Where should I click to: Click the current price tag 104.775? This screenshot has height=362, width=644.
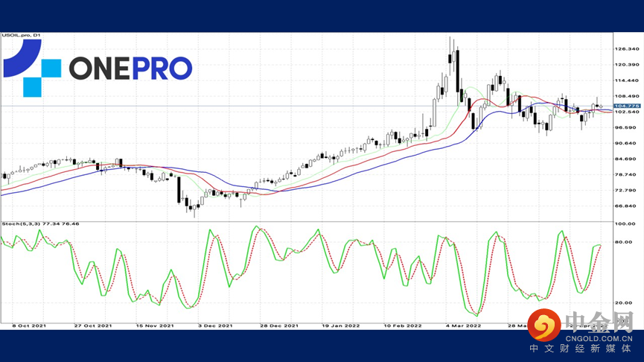[627, 106]
